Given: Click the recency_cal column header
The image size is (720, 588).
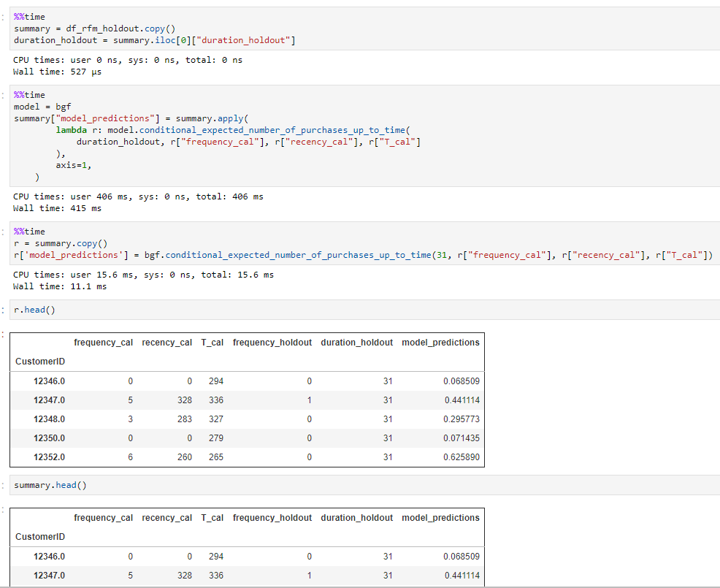Looking at the screenshot, I should tap(166, 342).
